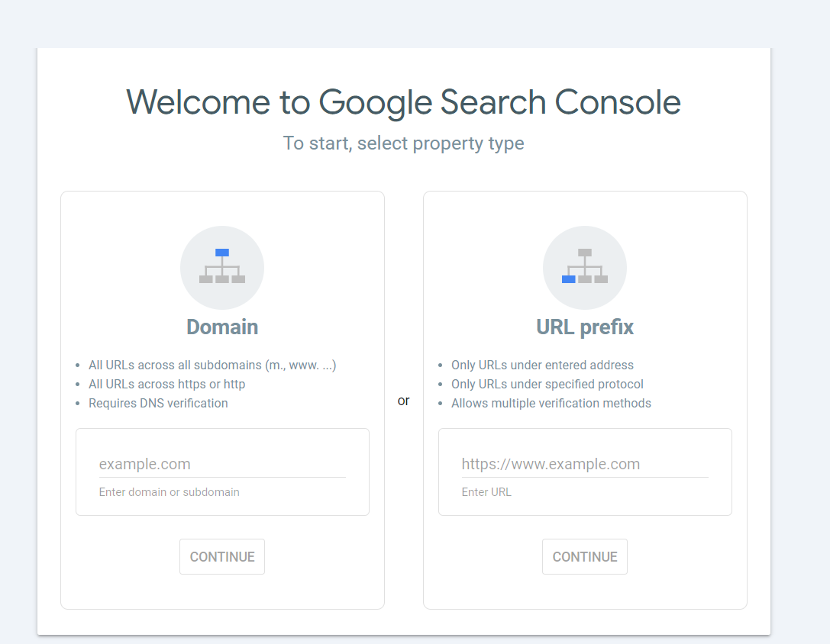Click the URL prefix sitemap icon

point(584,267)
